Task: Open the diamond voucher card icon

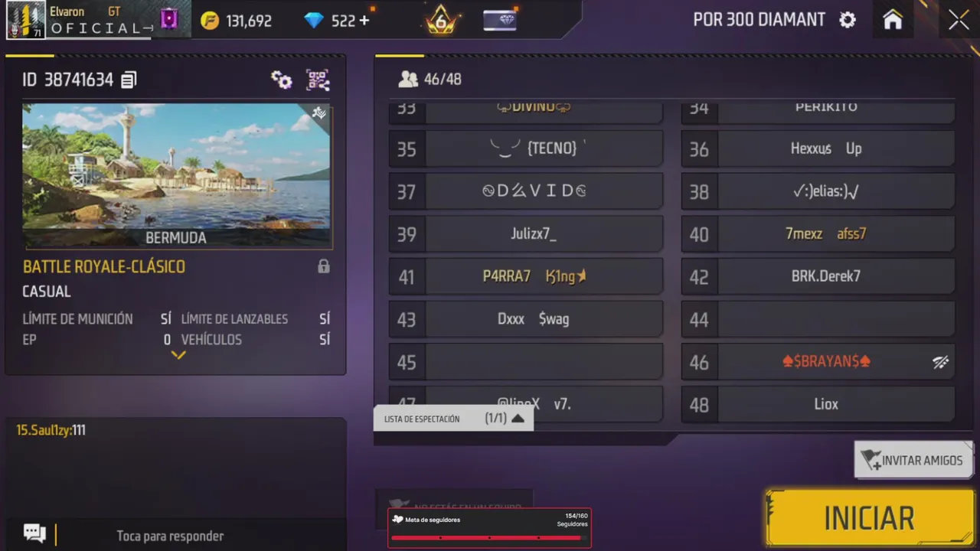Action: (500, 21)
